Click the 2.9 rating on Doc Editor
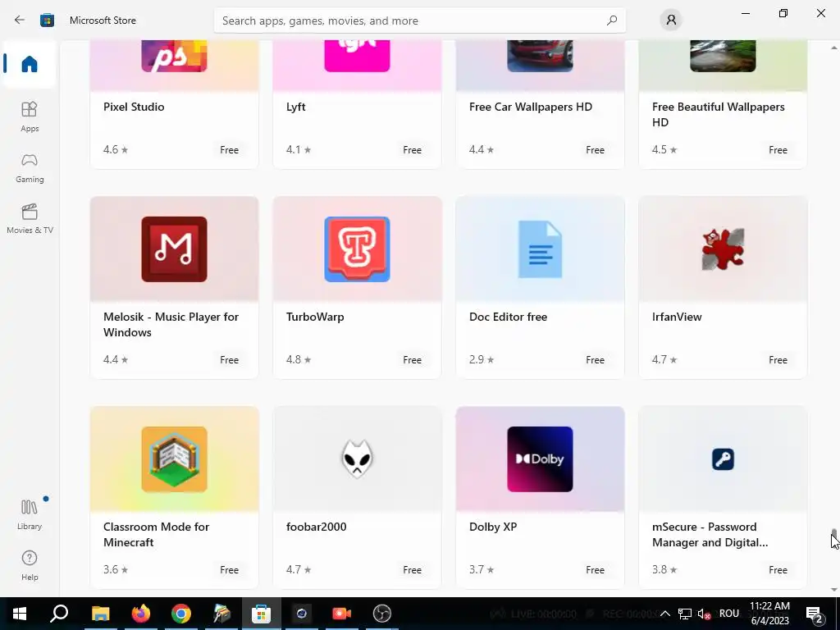The image size is (840, 630). [482, 359]
